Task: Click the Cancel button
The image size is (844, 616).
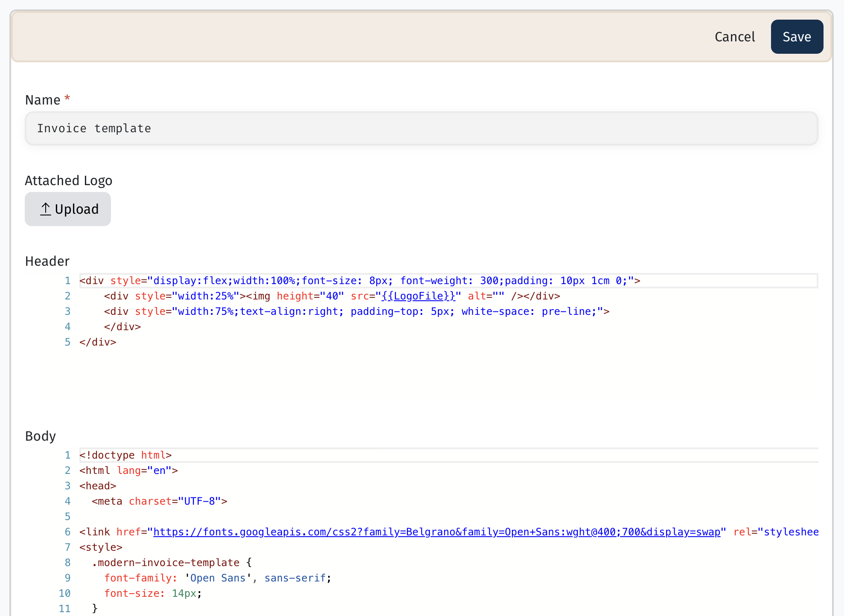Action: [735, 37]
